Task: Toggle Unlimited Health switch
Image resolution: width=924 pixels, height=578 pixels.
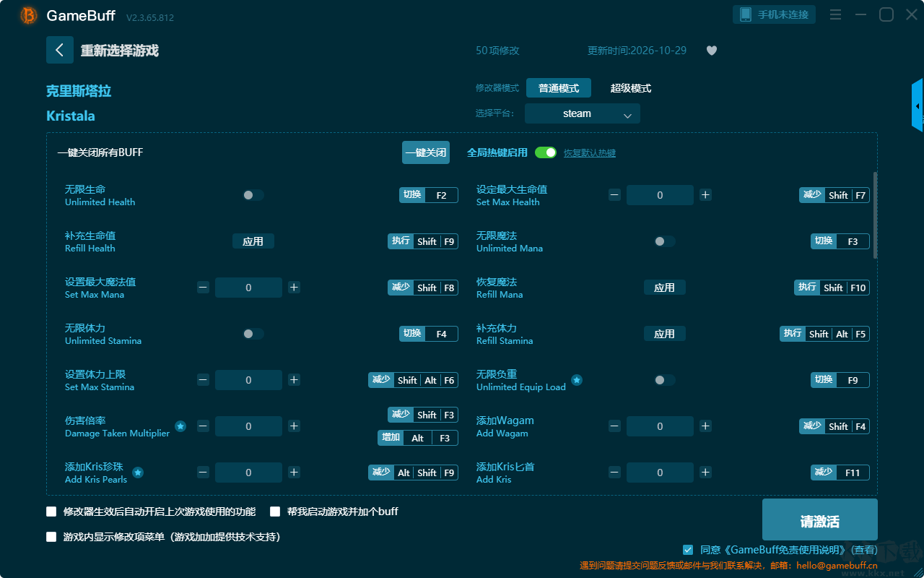Action: (253, 195)
